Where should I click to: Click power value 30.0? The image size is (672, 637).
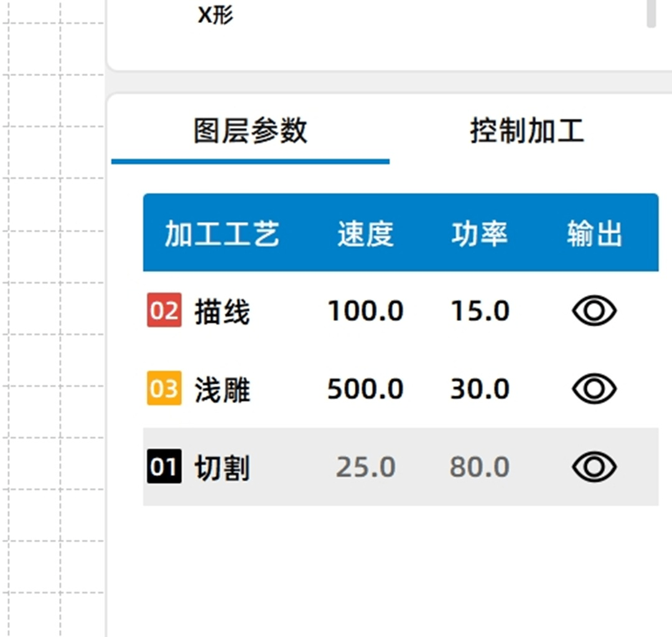click(480, 389)
